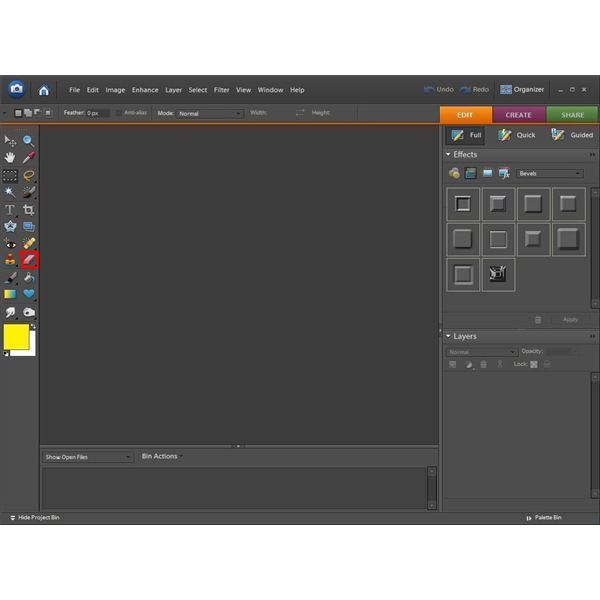The height and width of the screenshot is (600, 600).
Task: Toggle Hide Project Bin
Action: (x=35, y=518)
